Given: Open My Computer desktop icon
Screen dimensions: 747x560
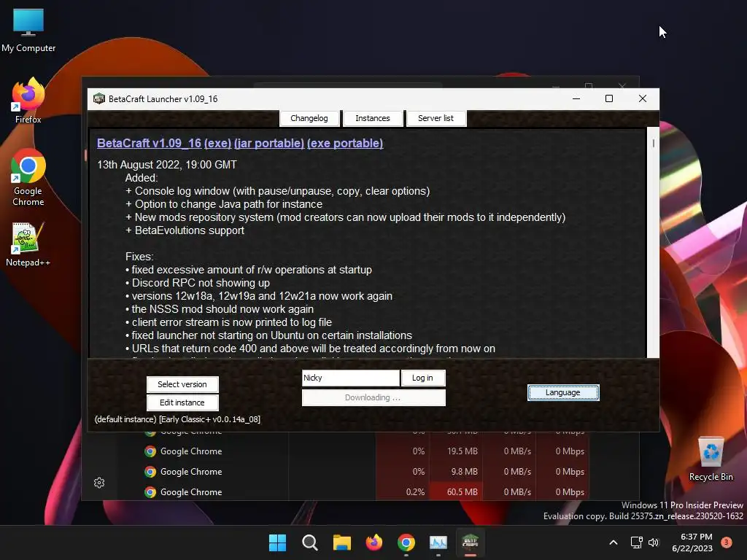Looking at the screenshot, I should pos(28,30).
